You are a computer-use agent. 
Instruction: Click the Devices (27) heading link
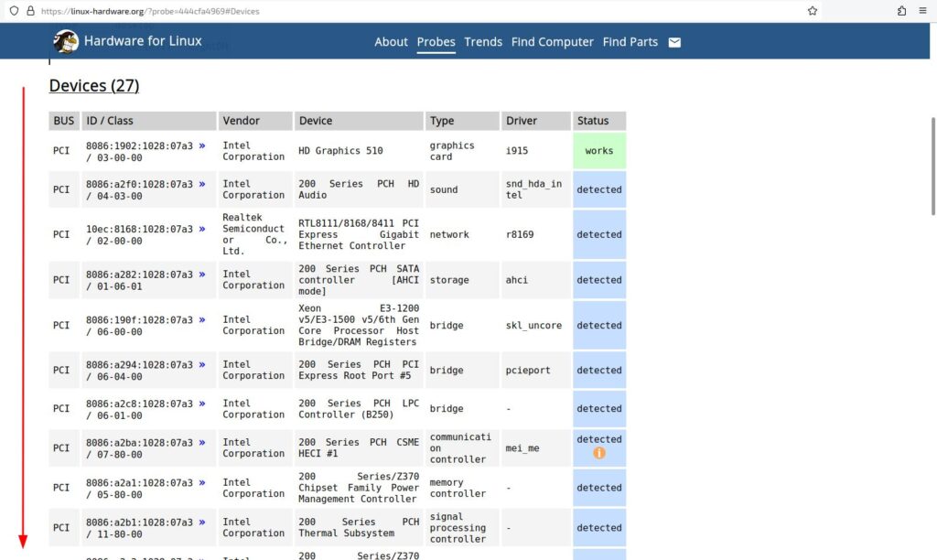(94, 85)
